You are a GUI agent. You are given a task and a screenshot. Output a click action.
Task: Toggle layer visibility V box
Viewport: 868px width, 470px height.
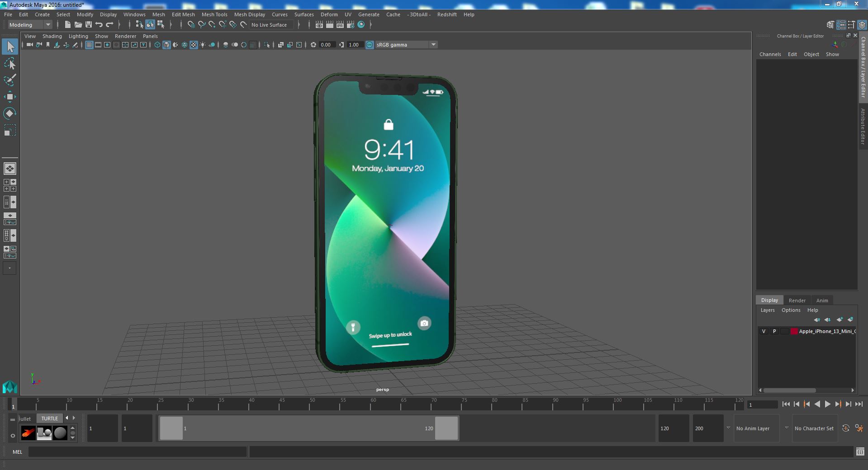point(764,331)
